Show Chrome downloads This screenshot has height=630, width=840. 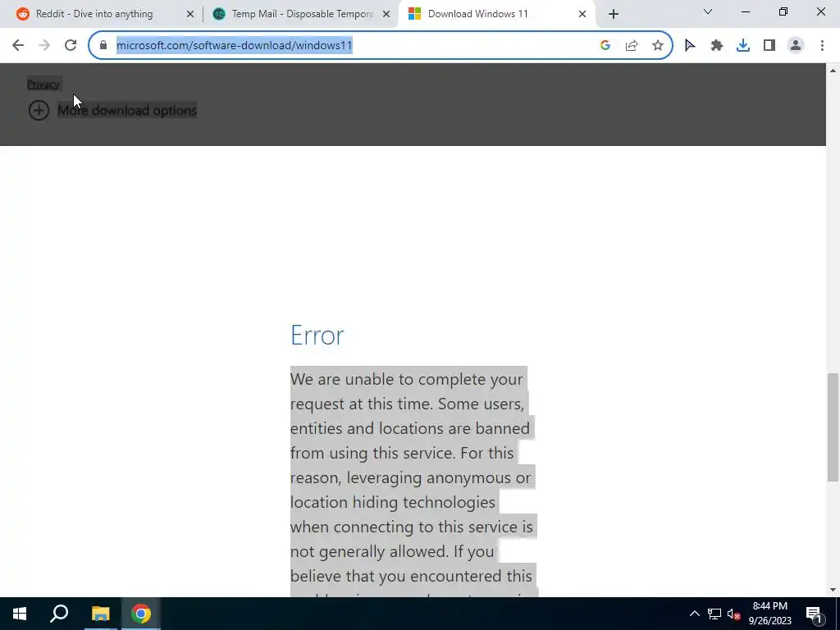[x=742, y=46]
